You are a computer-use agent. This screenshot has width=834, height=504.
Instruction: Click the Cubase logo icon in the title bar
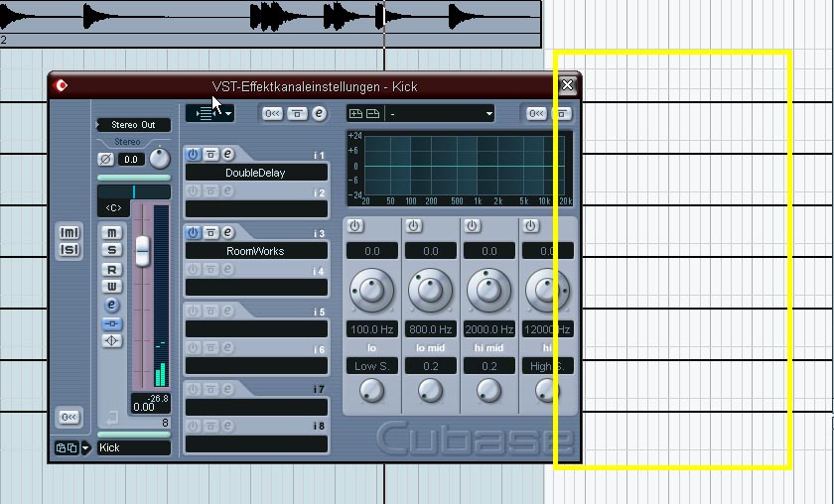[62, 85]
